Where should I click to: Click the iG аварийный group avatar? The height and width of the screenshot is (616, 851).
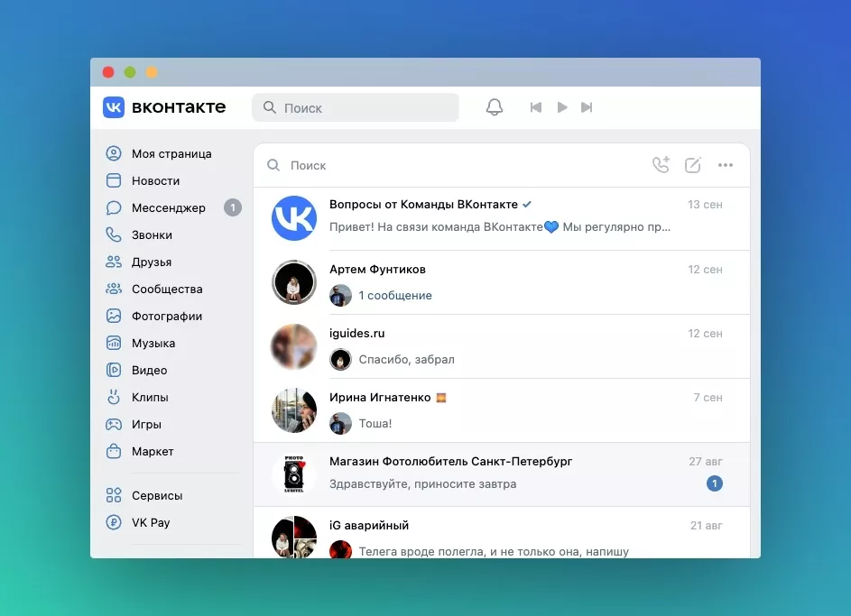294,537
